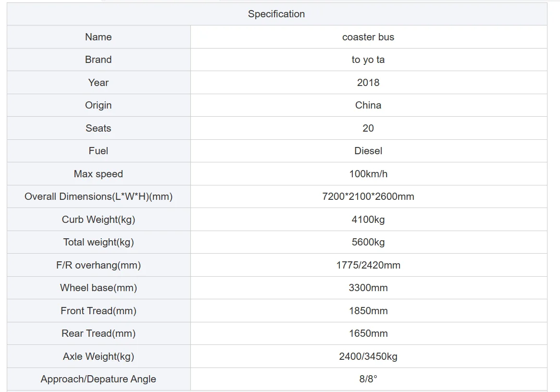Click the Year value 2018
Viewport: 560px width, 392px height.
point(368,83)
